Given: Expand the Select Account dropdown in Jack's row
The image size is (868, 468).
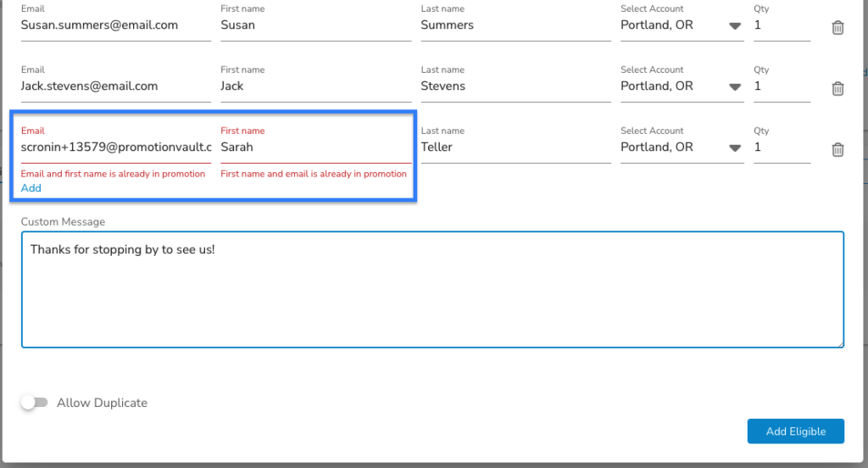Looking at the screenshot, I should click(x=682, y=86).
